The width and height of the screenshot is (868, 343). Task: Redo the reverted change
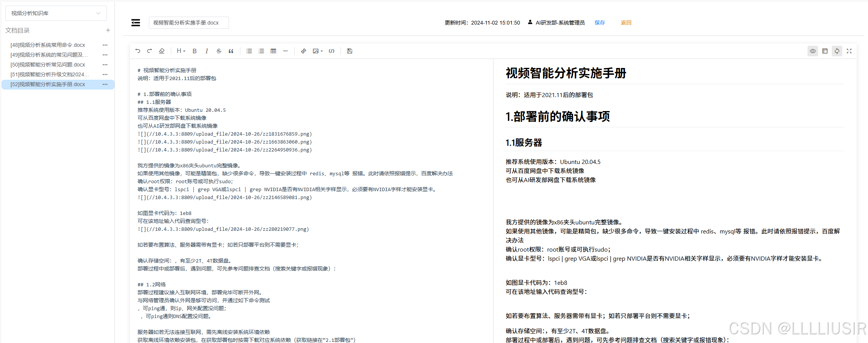coord(149,51)
